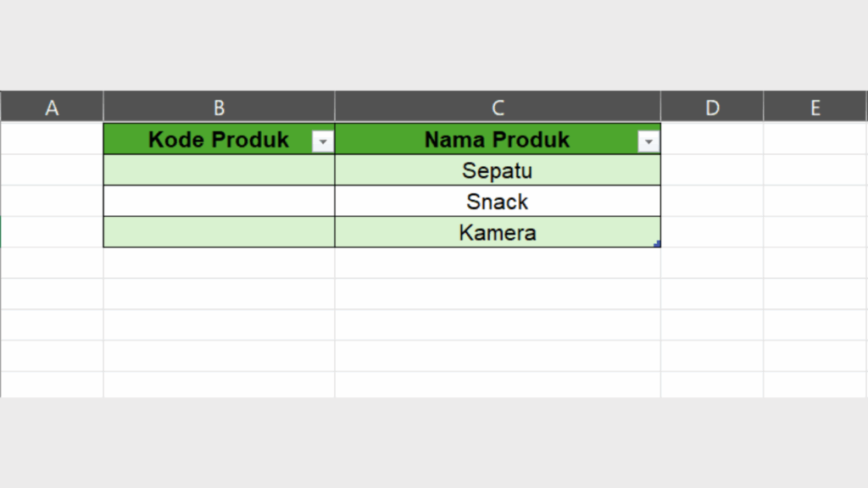868x488 pixels.
Task: Select column B header
Action: [219, 107]
